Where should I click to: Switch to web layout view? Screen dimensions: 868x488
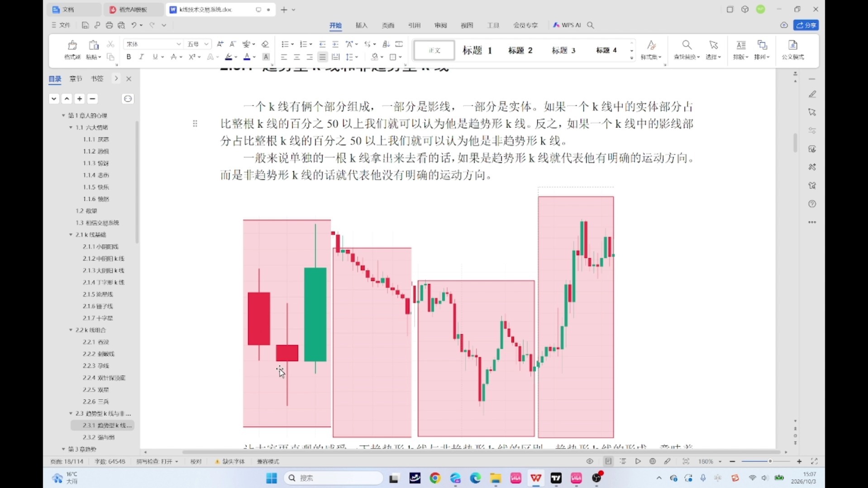coord(653,461)
